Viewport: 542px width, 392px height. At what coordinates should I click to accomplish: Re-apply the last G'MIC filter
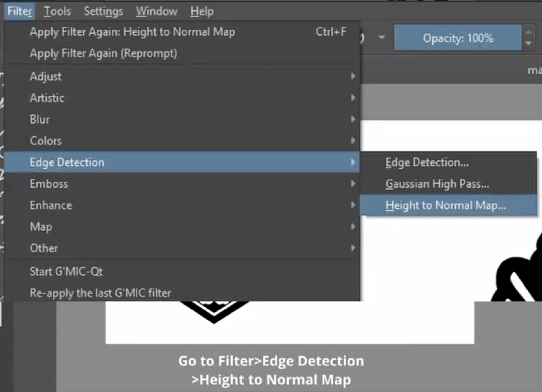coord(100,293)
